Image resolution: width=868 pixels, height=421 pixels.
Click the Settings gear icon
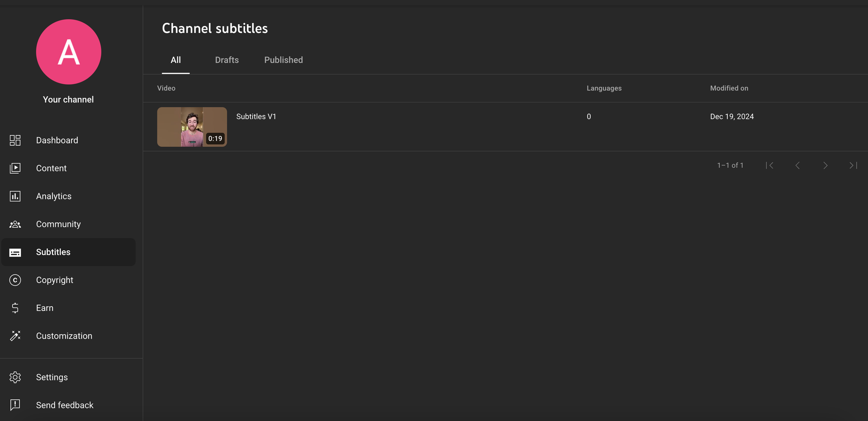click(x=15, y=377)
